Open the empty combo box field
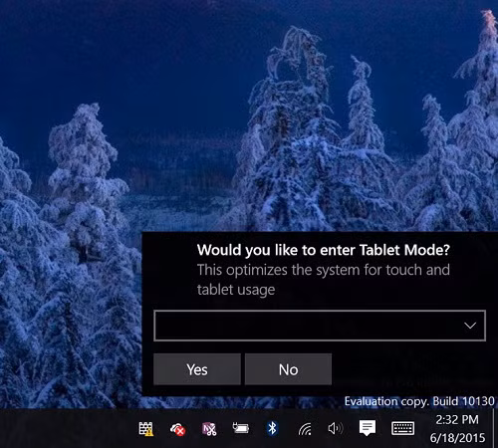 320,326
